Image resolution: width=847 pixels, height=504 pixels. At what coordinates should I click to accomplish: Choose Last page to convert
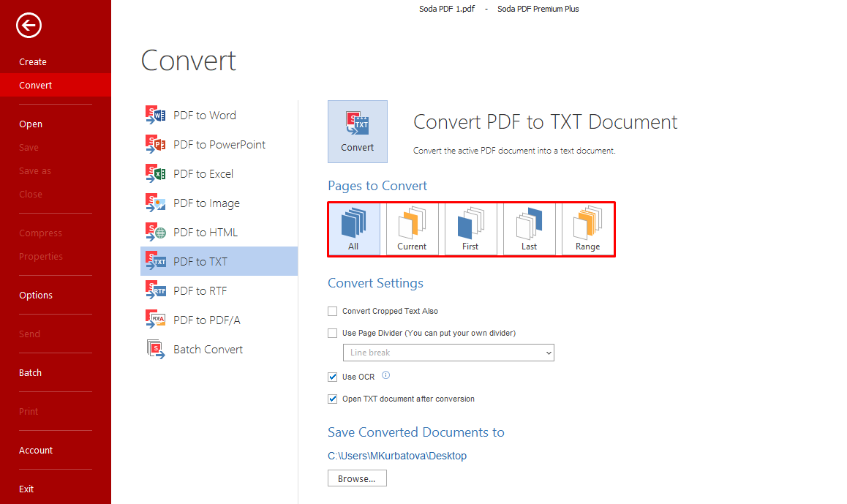529,229
